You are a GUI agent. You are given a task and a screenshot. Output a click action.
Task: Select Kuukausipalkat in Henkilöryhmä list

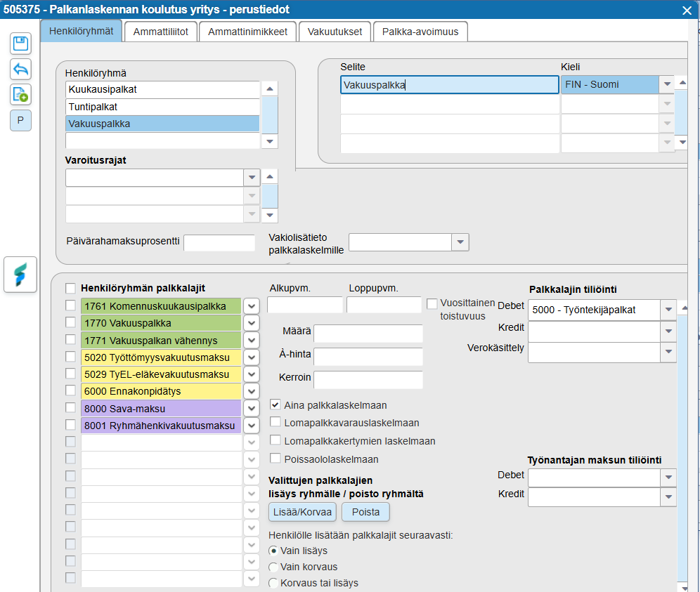(x=162, y=89)
